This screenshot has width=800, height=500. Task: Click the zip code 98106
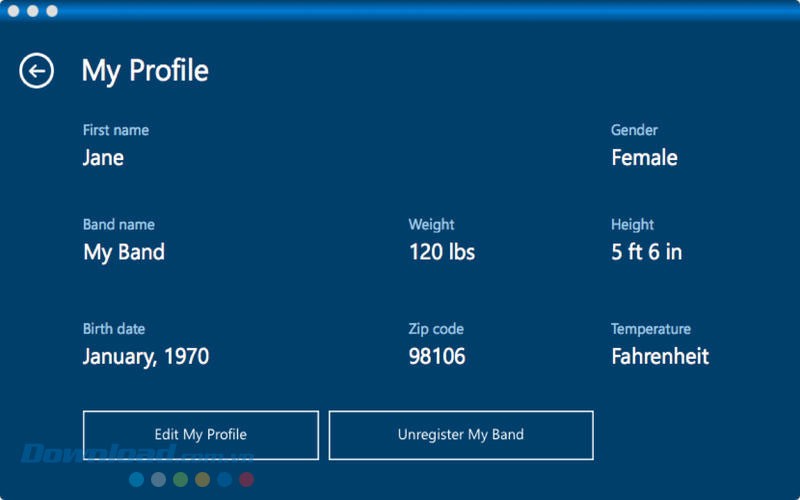437,357
